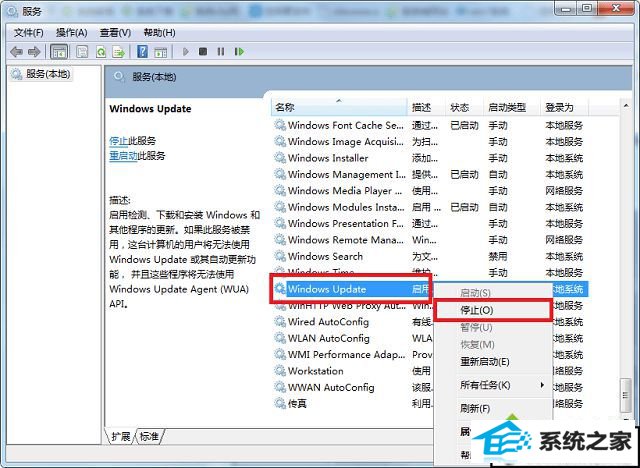The height and width of the screenshot is (468, 640).
Task: Choose 重新启动(E) in the context menu
Action: [493, 362]
